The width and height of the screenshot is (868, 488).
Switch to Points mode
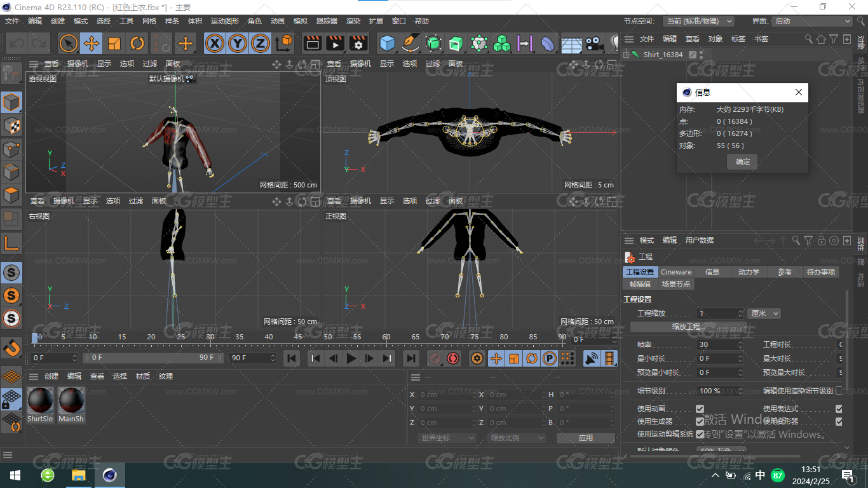tap(11, 149)
